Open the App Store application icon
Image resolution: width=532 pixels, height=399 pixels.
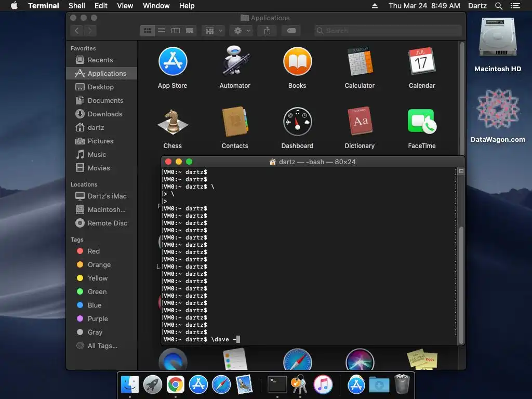click(172, 61)
